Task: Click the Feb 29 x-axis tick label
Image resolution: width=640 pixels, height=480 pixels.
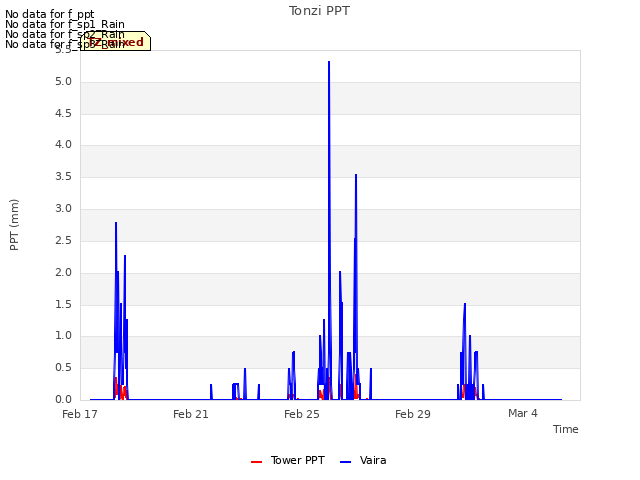Action: [x=413, y=414]
